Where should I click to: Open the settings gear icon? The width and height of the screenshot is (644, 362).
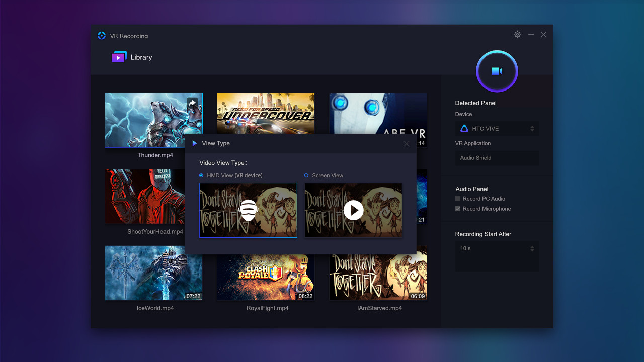(x=517, y=34)
